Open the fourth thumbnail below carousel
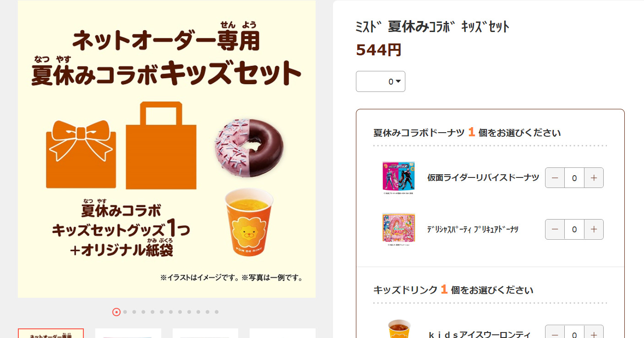 (283, 333)
